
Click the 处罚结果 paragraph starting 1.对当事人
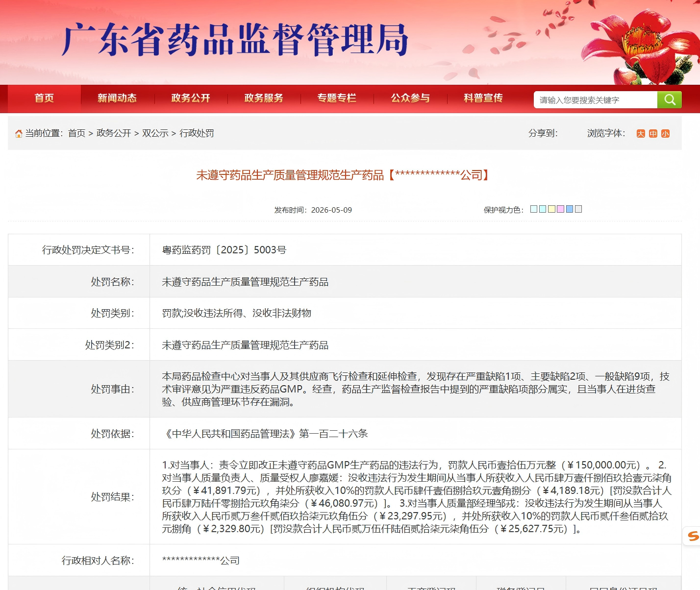[417, 497]
